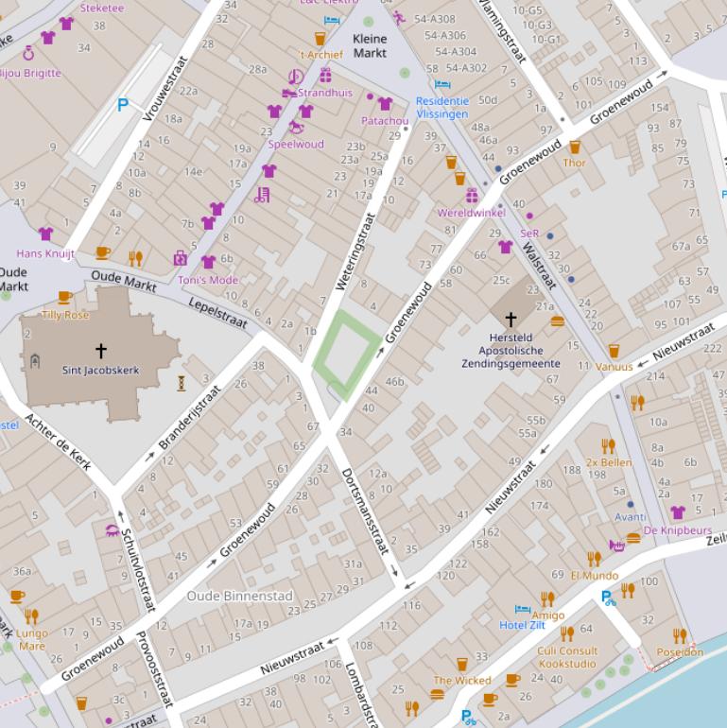Click the parking icon beside Vrouwestraat
727x728 pixels.
pyautogui.click(x=122, y=106)
